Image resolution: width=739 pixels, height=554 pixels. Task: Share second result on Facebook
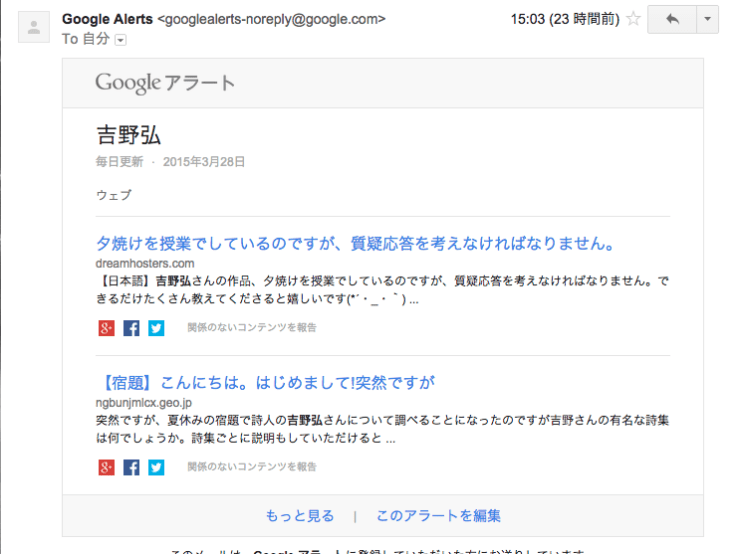(131, 467)
